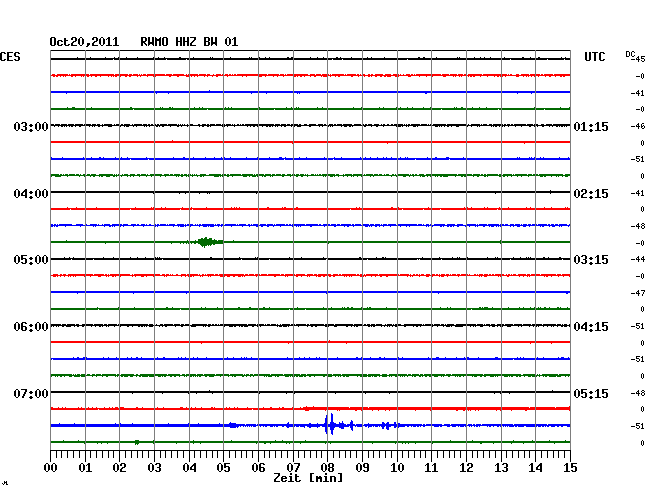Screen dimensions: 650x494
Task: Click the 00 minute axis tick label
Action: pos(51,468)
